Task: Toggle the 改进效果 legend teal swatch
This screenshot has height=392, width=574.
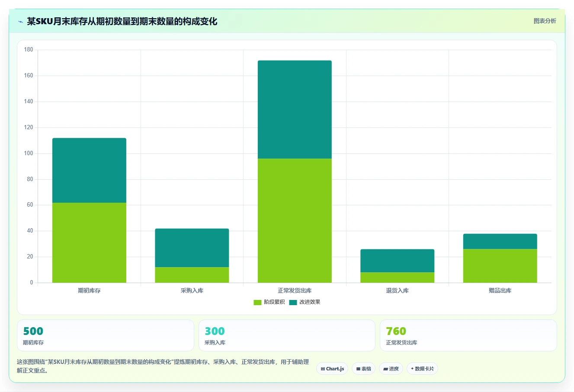Action: tap(293, 302)
